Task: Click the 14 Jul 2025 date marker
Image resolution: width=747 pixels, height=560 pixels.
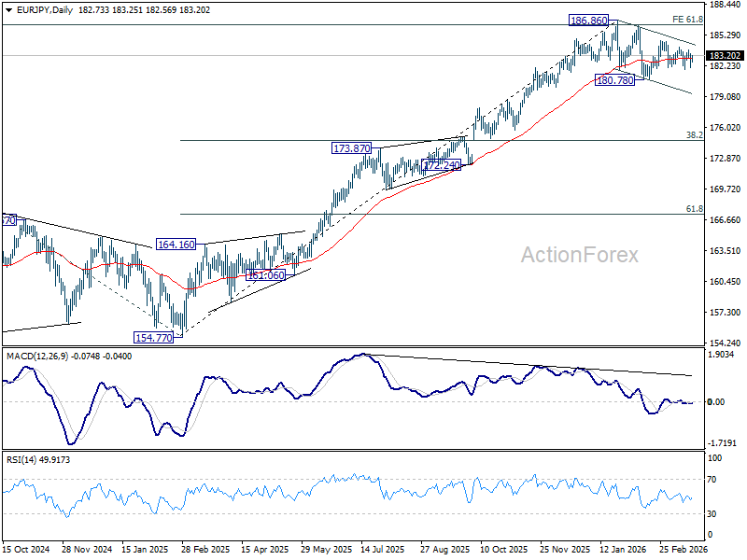Action: pyautogui.click(x=383, y=550)
